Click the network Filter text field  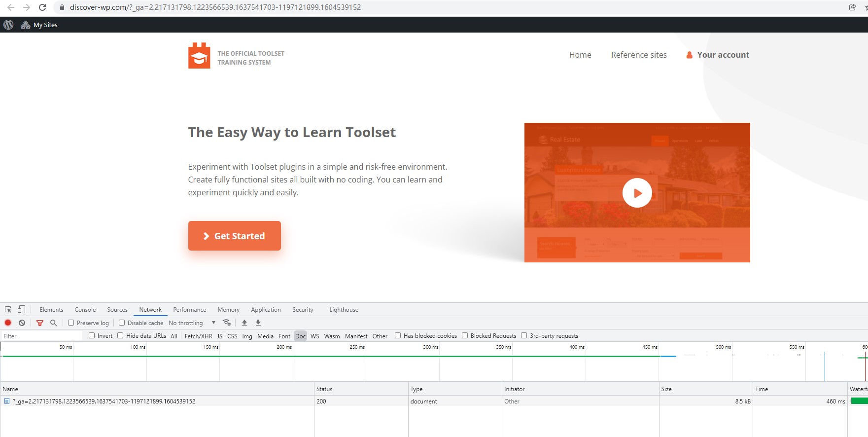pyautogui.click(x=42, y=336)
